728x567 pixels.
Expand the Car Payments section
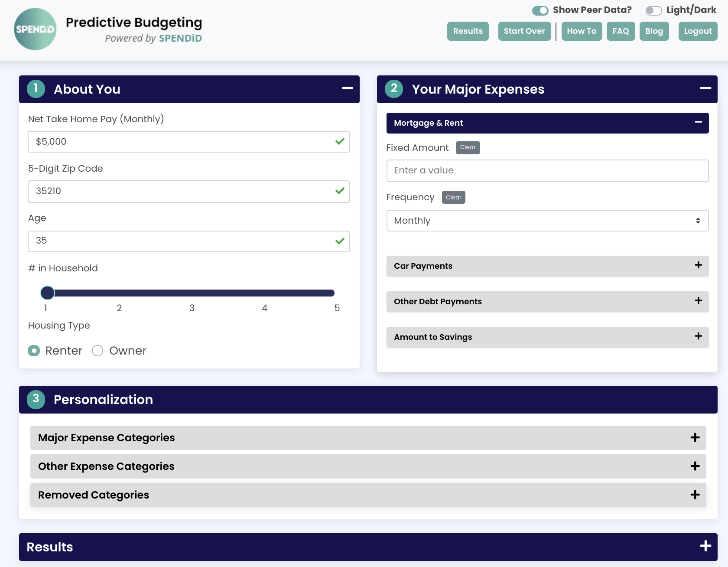(547, 266)
